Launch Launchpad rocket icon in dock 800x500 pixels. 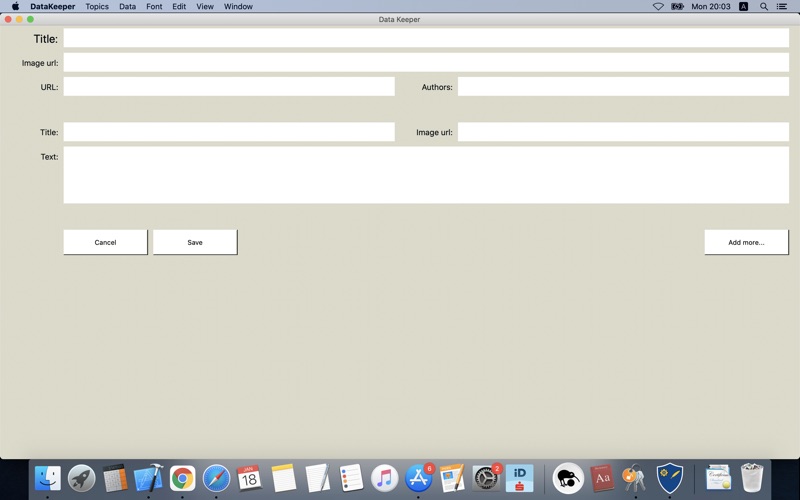(x=81, y=478)
